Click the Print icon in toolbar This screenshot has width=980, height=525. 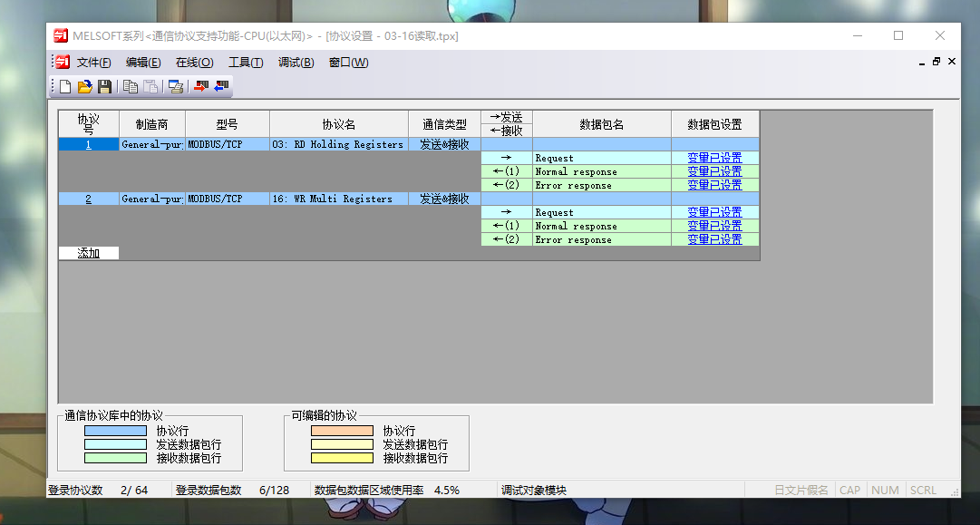coord(176,87)
